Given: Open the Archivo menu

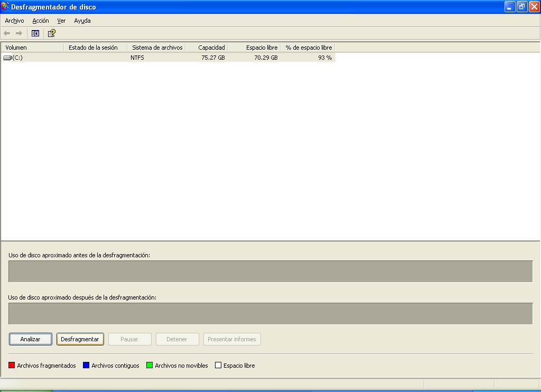Looking at the screenshot, I should point(14,21).
